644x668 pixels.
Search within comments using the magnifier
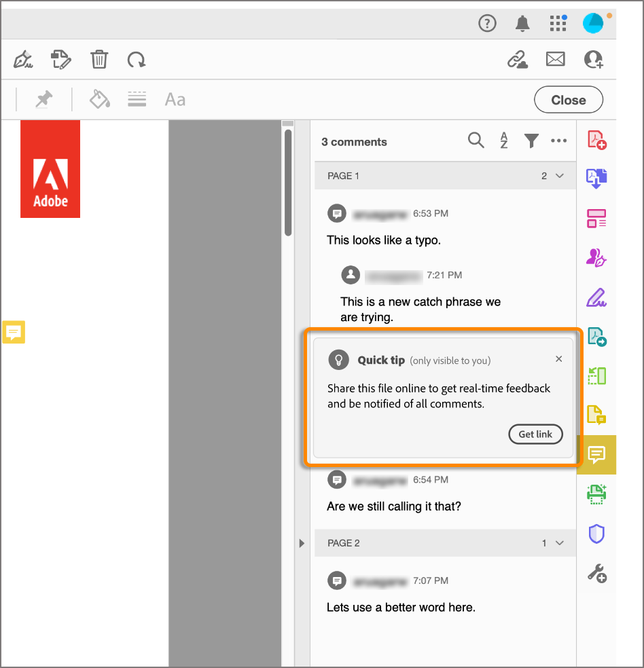[476, 141]
